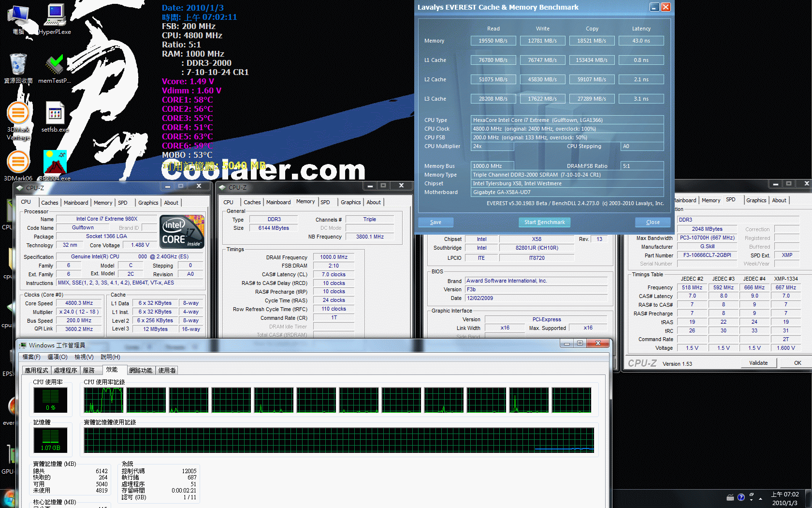Screen dimensions: 812x508
Task: Click Validate in the CPU-Z SPD window
Action: (x=758, y=363)
